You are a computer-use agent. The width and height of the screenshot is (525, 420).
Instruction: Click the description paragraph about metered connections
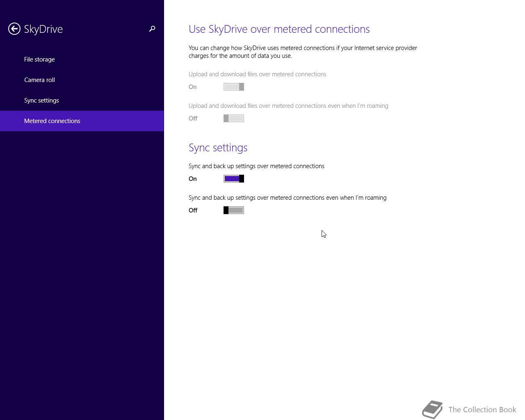point(303,52)
